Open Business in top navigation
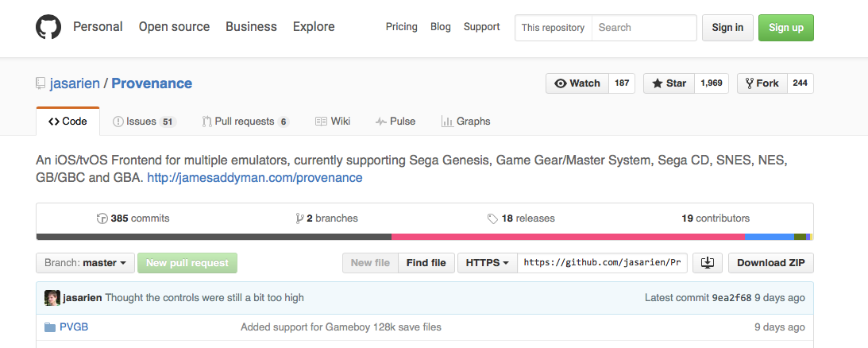Screen dimensions: 868x348 pyautogui.click(x=251, y=26)
